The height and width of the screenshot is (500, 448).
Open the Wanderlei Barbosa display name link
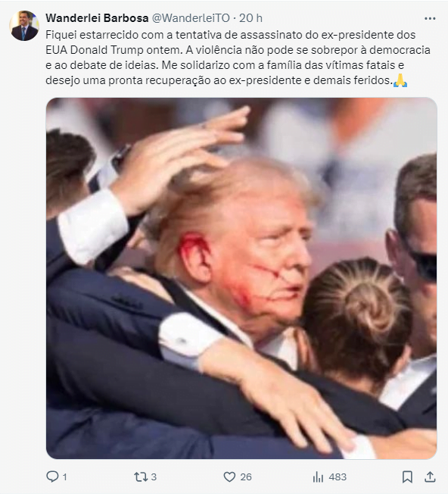(97, 18)
